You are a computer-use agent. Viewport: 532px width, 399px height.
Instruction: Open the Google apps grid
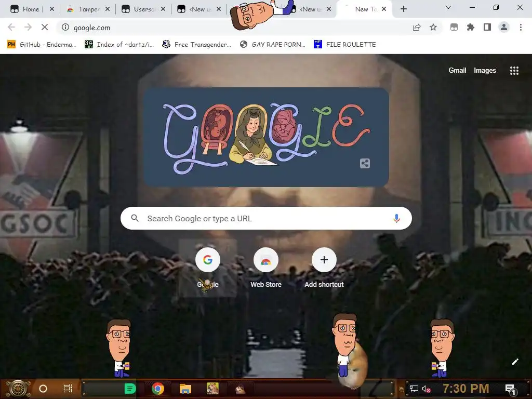click(514, 70)
